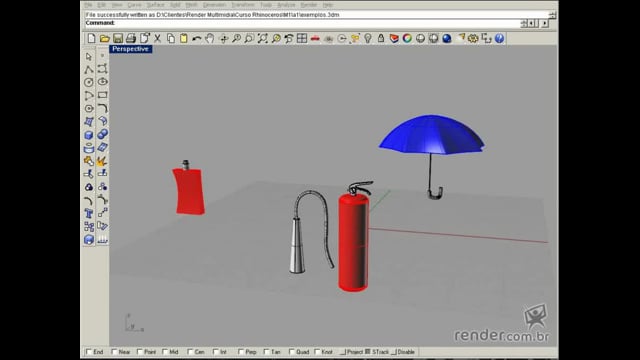Click the Explode burst icon
This screenshot has height=360, width=640.
(x=102, y=161)
